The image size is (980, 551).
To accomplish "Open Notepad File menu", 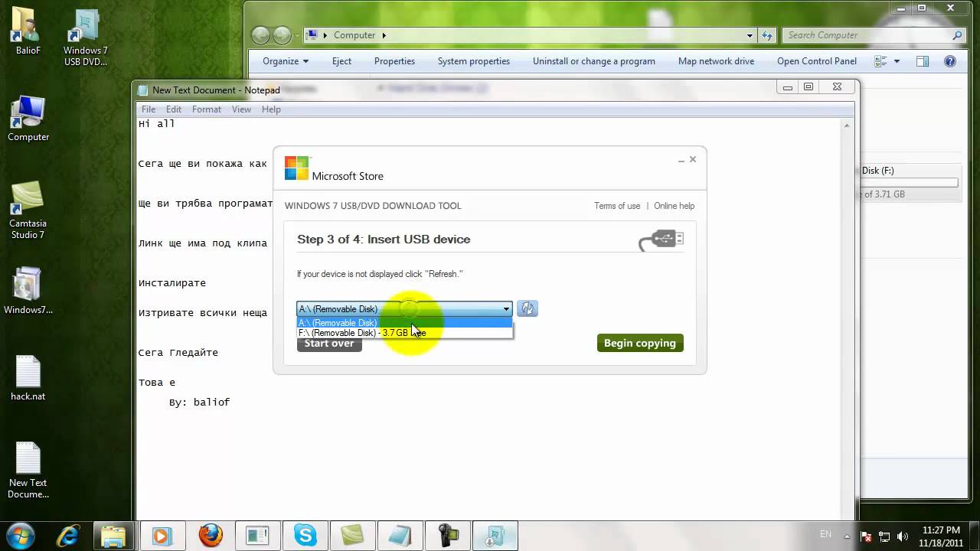I will [x=149, y=109].
